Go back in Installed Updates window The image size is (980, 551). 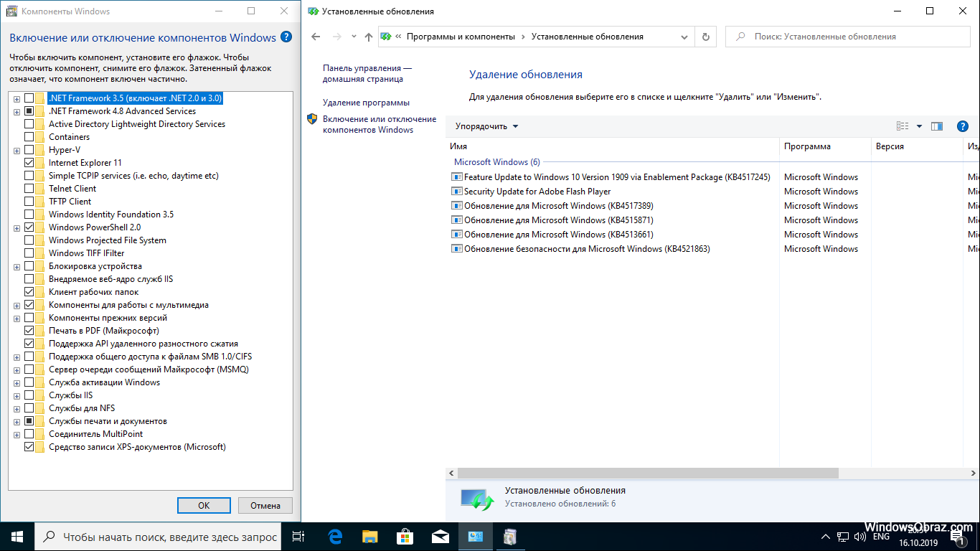coord(316,37)
